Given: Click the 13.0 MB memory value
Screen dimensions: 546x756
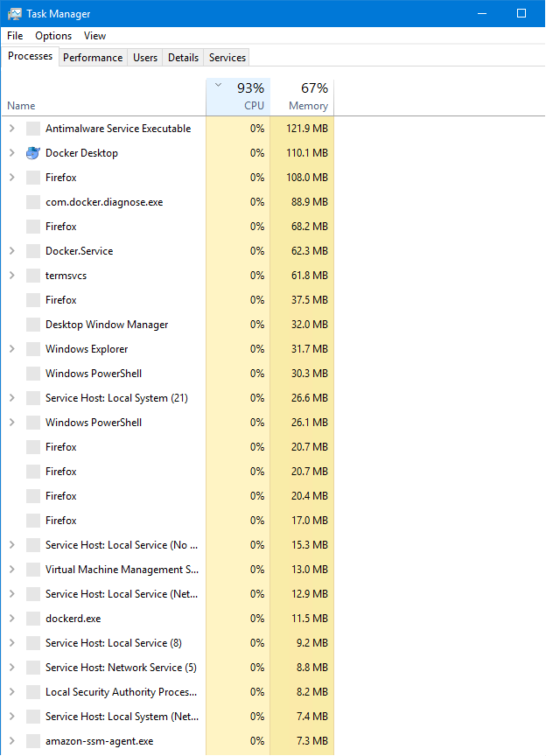Looking at the screenshot, I should point(310,570).
